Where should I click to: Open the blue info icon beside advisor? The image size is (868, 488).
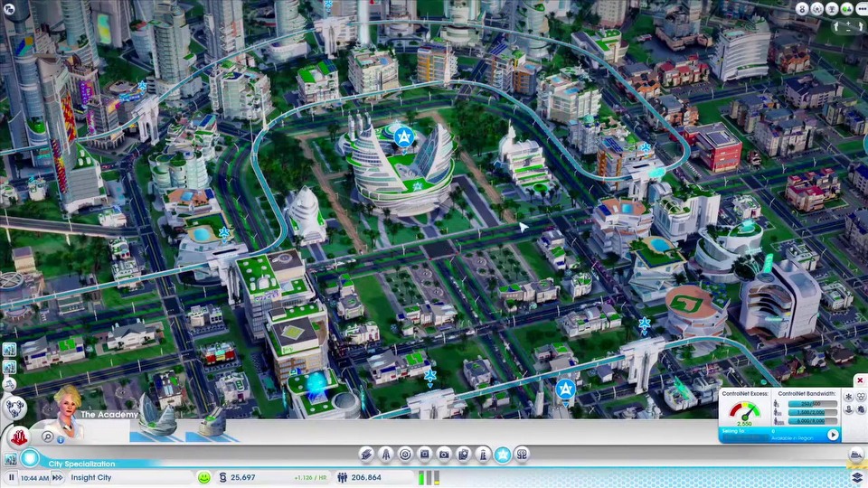pos(61,440)
